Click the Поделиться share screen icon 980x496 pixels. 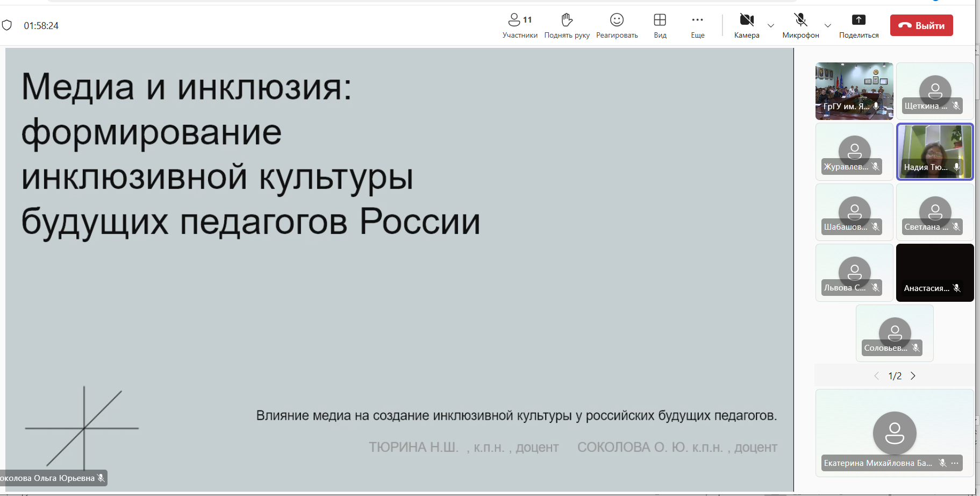tap(859, 20)
